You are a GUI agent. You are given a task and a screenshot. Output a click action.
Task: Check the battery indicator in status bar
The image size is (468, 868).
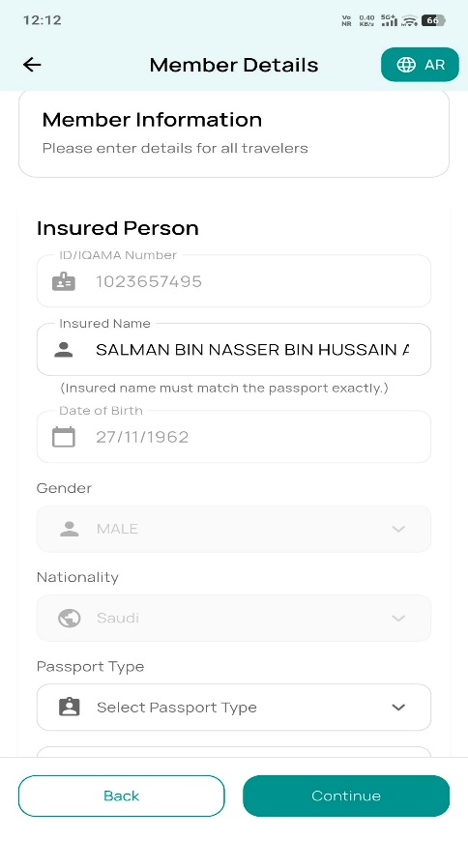433,20
